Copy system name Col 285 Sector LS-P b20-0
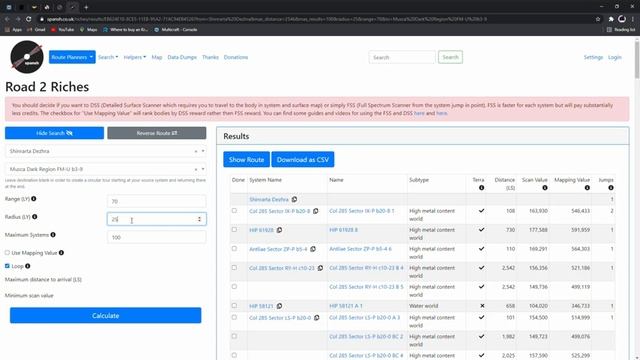 (316, 318)
